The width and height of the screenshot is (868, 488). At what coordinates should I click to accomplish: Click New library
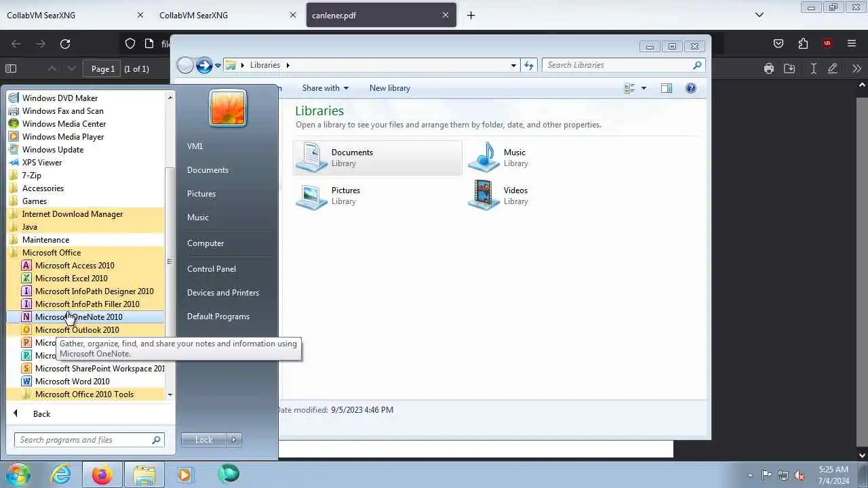pyautogui.click(x=389, y=88)
